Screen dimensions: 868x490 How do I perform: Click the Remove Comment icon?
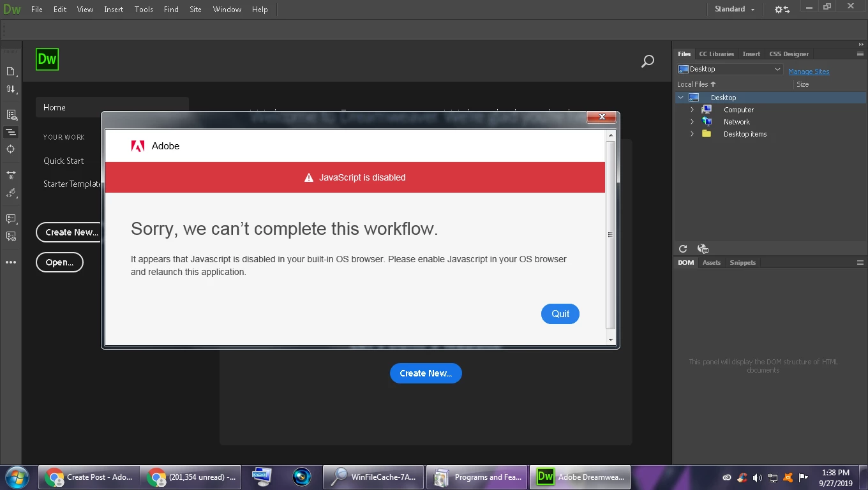tap(11, 237)
